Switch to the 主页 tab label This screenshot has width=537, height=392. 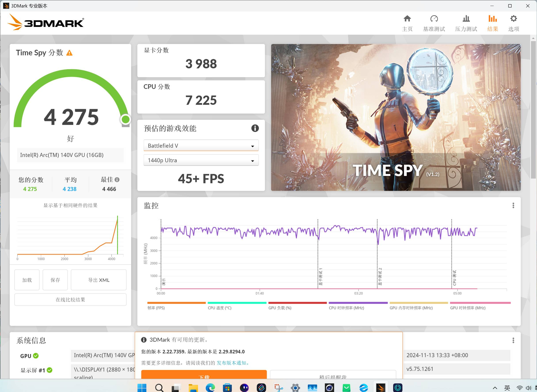(x=407, y=29)
